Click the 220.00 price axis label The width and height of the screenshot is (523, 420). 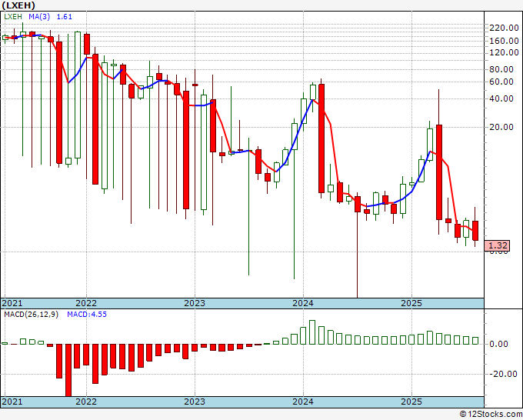pyautogui.click(x=504, y=28)
